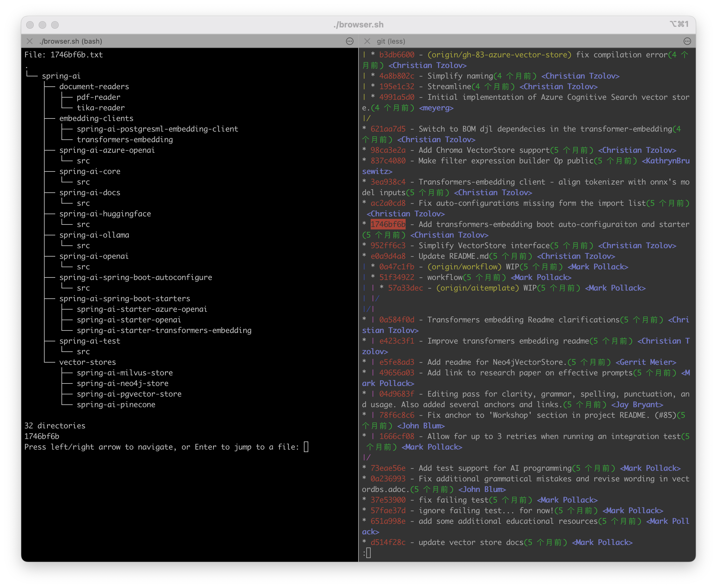Viewport: 717px width, 588px height.
Task: Click the ./browser.sh window title
Action: pyautogui.click(x=358, y=24)
